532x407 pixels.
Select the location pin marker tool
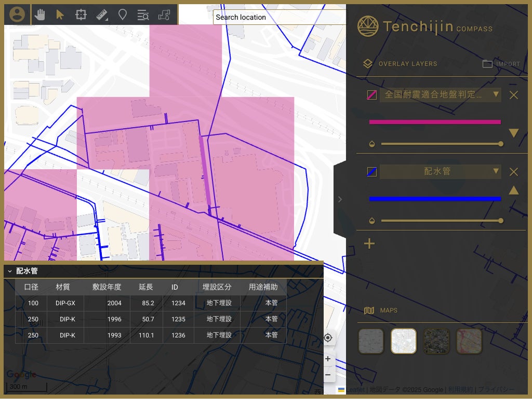(x=123, y=15)
